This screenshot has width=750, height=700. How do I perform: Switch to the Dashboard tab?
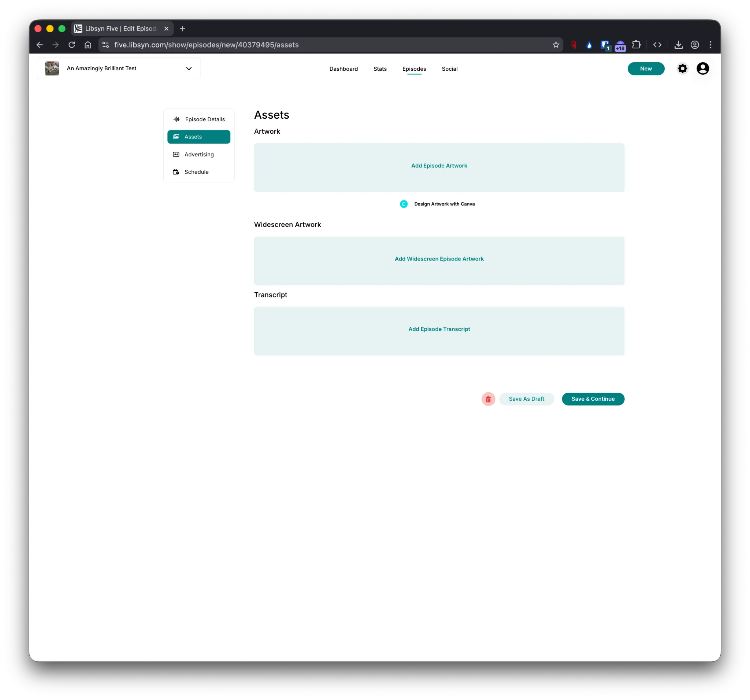click(343, 68)
